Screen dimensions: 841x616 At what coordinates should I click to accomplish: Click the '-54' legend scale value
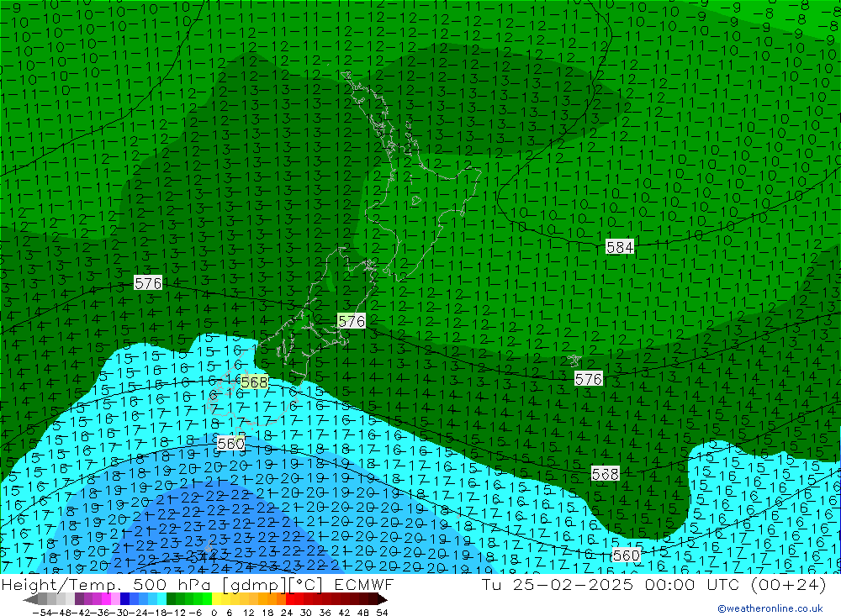tap(42, 613)
